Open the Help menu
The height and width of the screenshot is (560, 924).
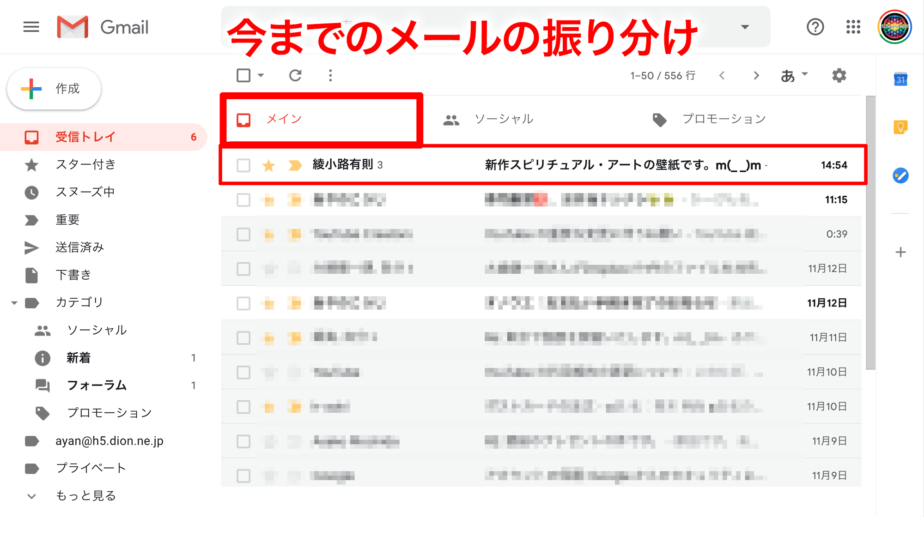pos(815,27)
